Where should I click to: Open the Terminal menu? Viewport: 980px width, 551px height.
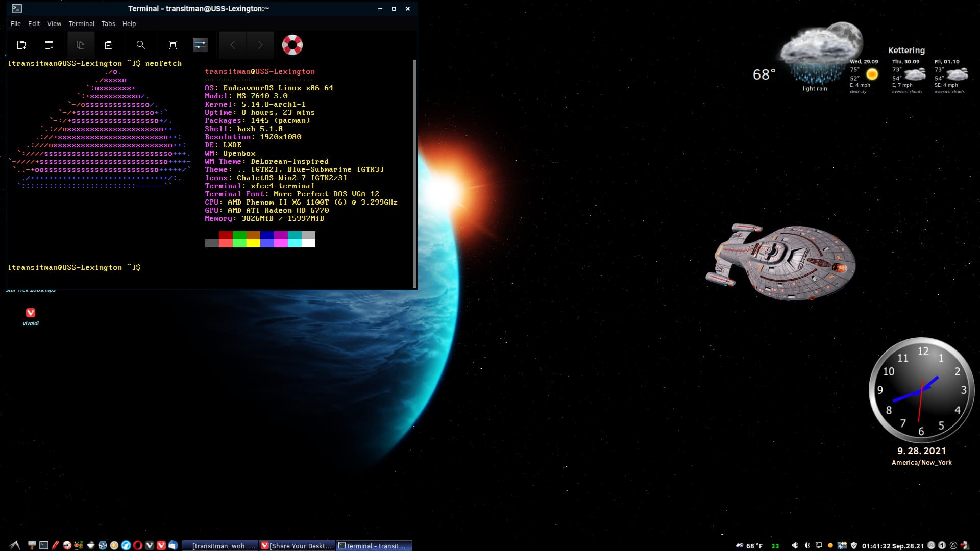tap(82, 24)
